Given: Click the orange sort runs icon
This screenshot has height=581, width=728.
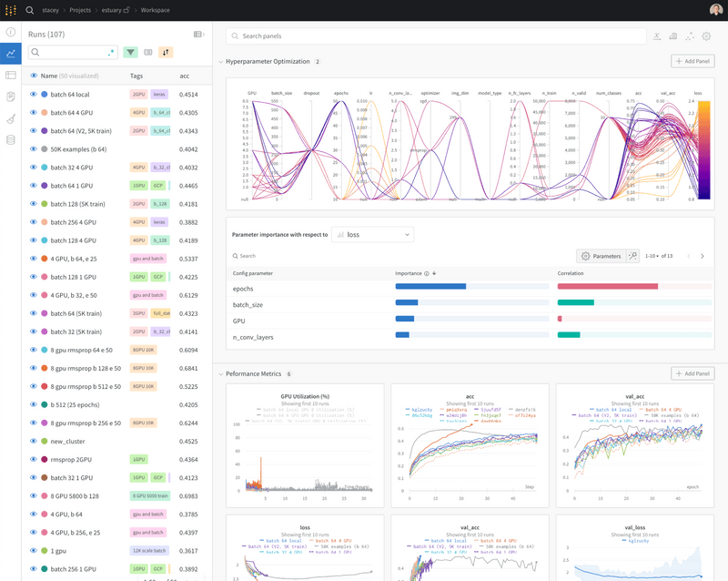Looking at the screenshot, I should [x=166, y=53].
